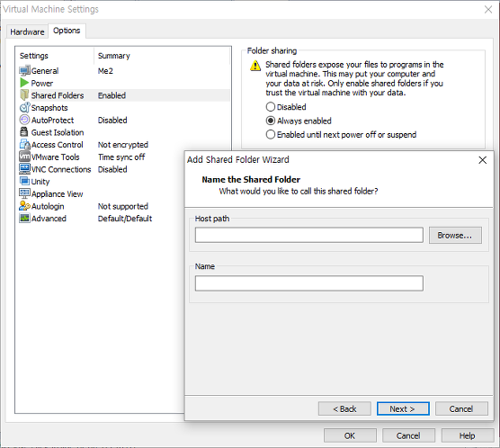Click the green Power play icon
The width and height of the screenshot is (500, 448).
click(x=24, y=83)
